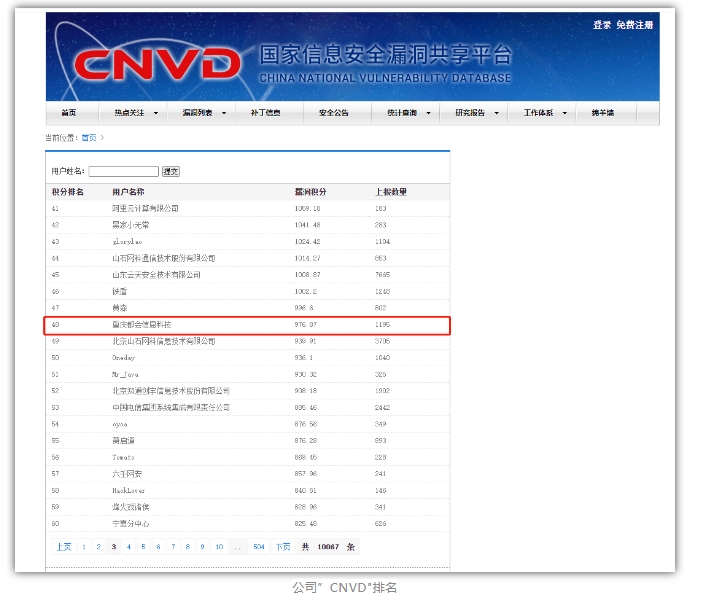This screenshot has width=711, height=600.
Task: Click the Oneday user name
Action: pyautogui.click(x=123, y=358)
